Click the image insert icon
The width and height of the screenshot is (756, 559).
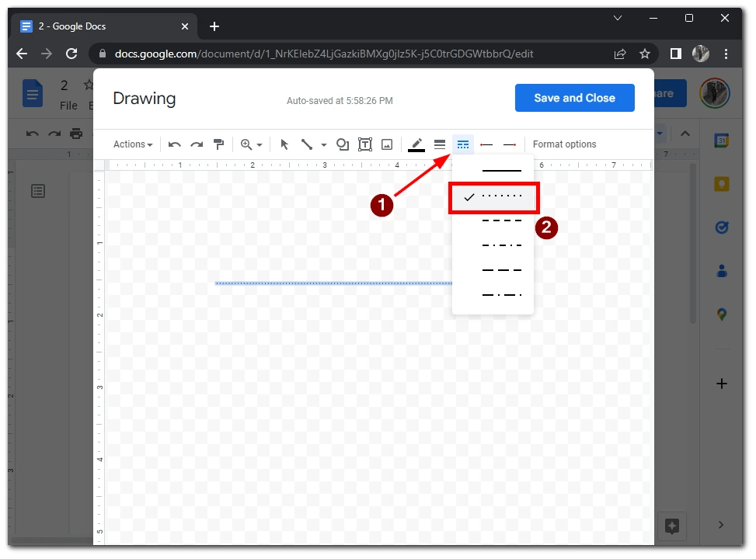(x=387, y=144)
